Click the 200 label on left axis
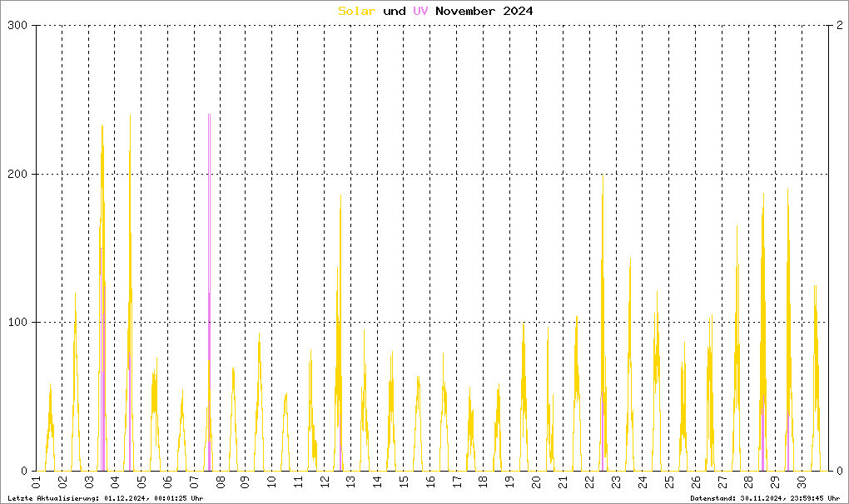849x504 pixels. [x=18, y=174]
